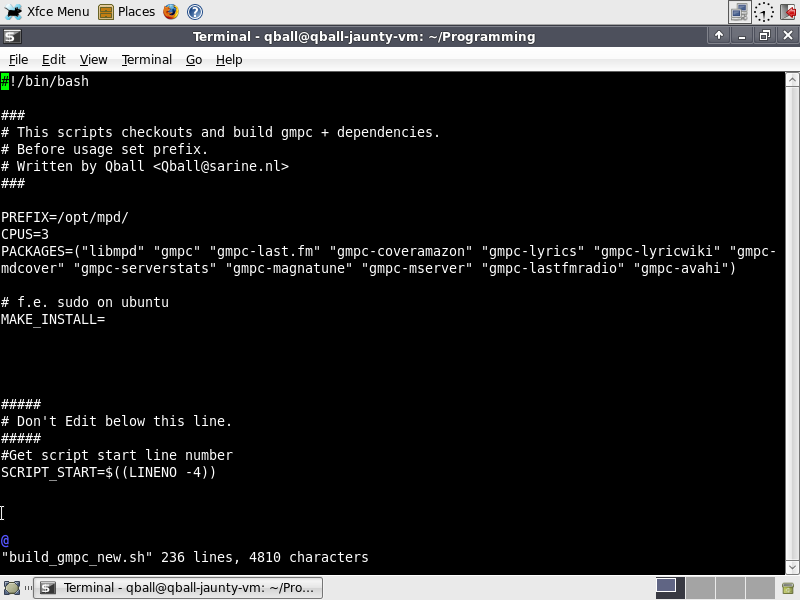Open the File menu
The height and width of the screenshot is (600, 800).
pos(18,60)
